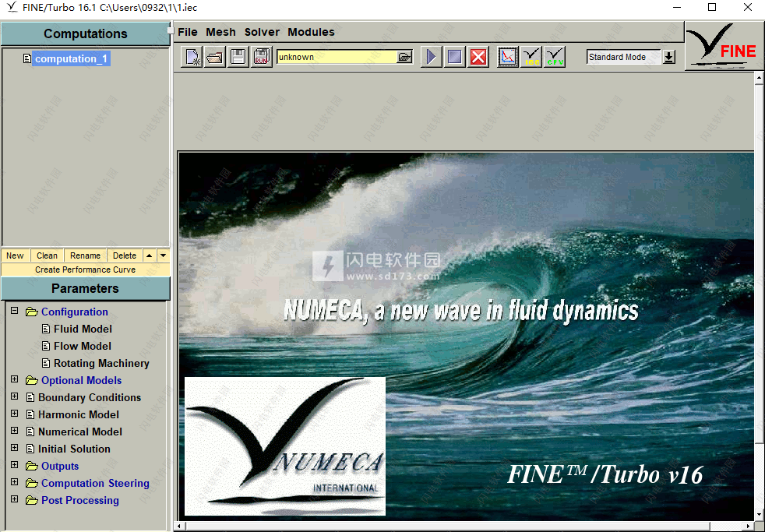765x532 pixels.
Task: Click the main view scroll-up arrow
Action: coord(759,78)
